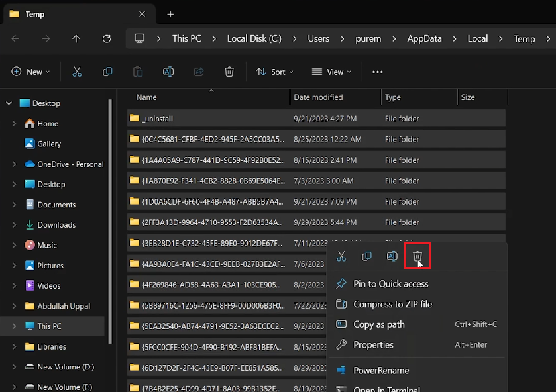This screenshot has height=392, width=556.
Task: Select Properties in the context menu
Action: pyautogui.click(x=373, y=344)
